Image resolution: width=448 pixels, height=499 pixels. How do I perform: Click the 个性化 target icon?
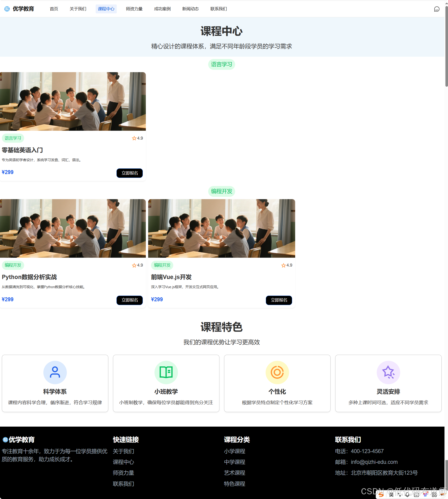277,372
